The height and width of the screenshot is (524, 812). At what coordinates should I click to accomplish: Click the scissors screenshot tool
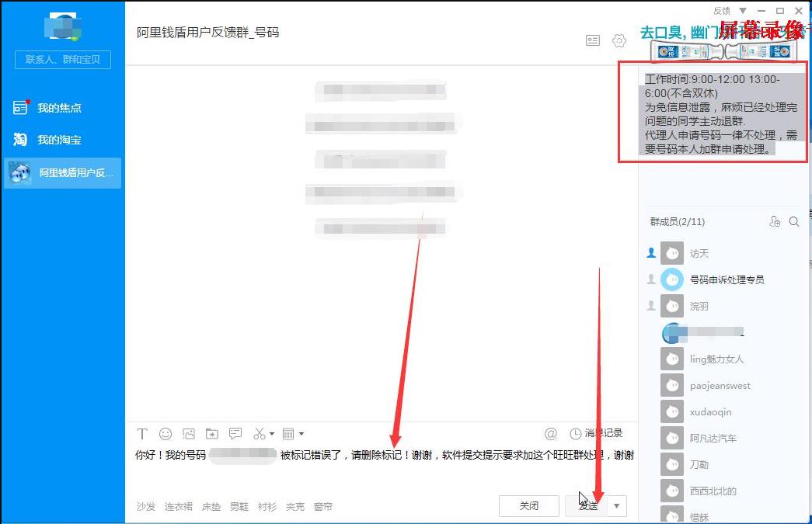(260, 433)
